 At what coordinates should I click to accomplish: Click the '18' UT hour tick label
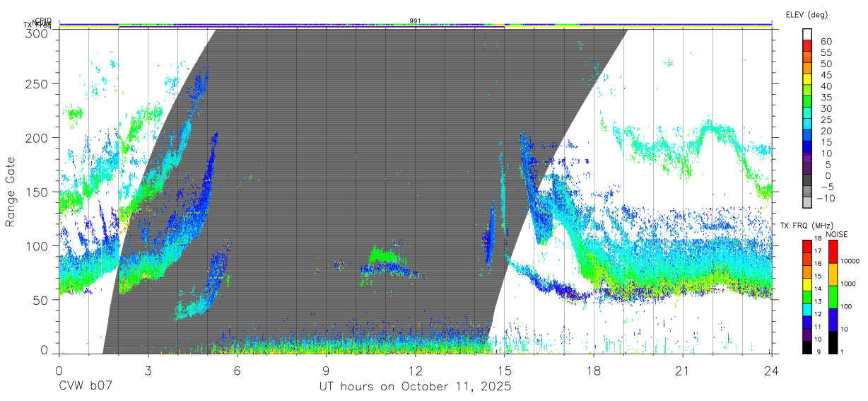click(593, 370)
